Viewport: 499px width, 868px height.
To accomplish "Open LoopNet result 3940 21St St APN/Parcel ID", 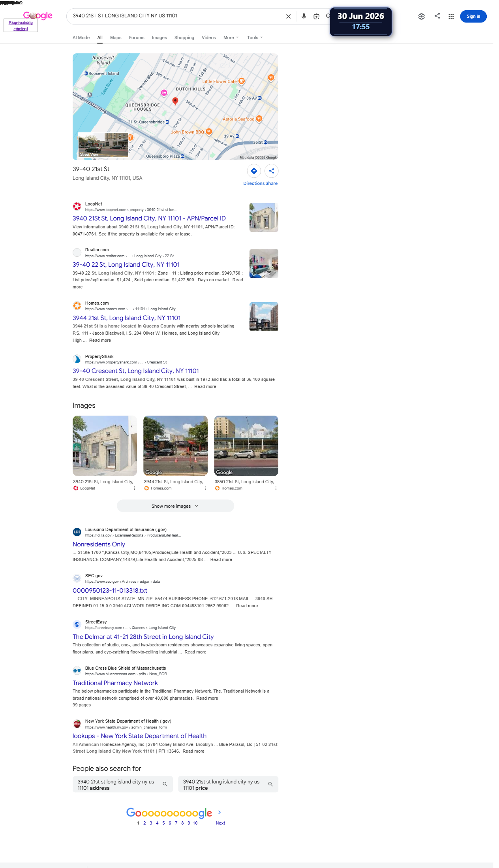I will [149, 218].
